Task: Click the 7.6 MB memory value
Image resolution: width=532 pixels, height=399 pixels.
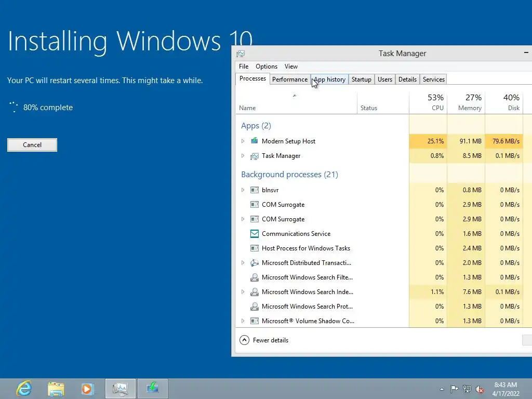Action: (472, 292)
